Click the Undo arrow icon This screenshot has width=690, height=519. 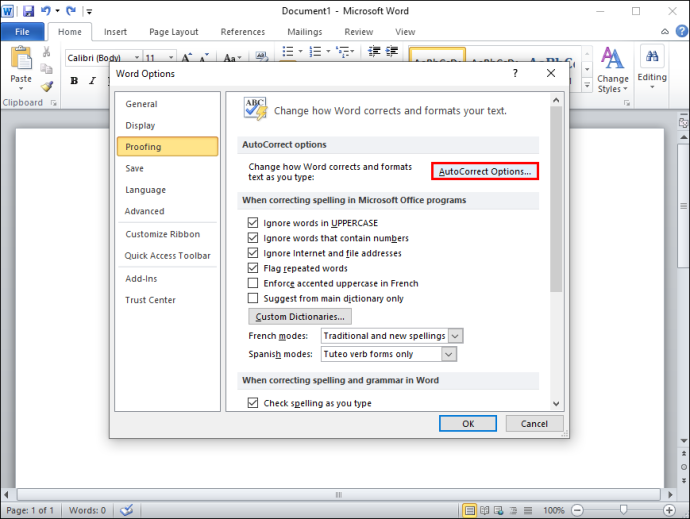point(45,10)
